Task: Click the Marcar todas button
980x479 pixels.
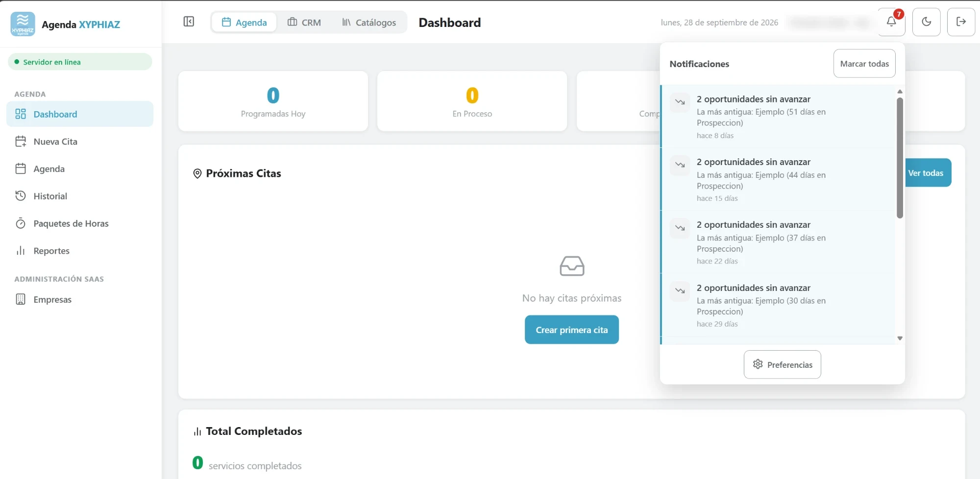Action: pyautogui.click(x=864, y=64)
